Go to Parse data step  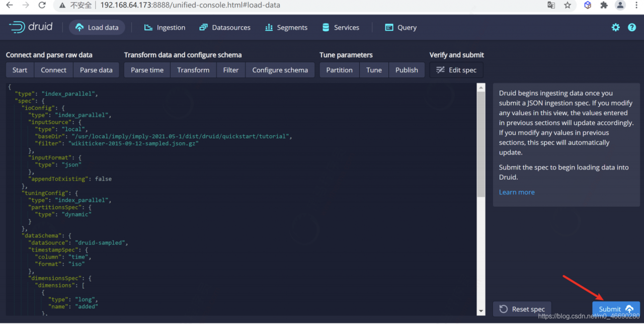[96, 70]
